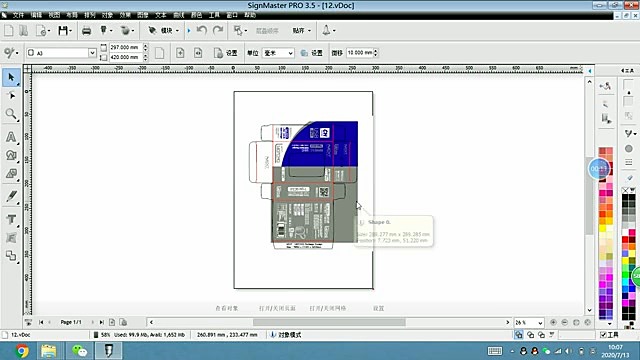The image size is (640, 360).
Task: Go to the last page button
Action: [x=102, y=322]
